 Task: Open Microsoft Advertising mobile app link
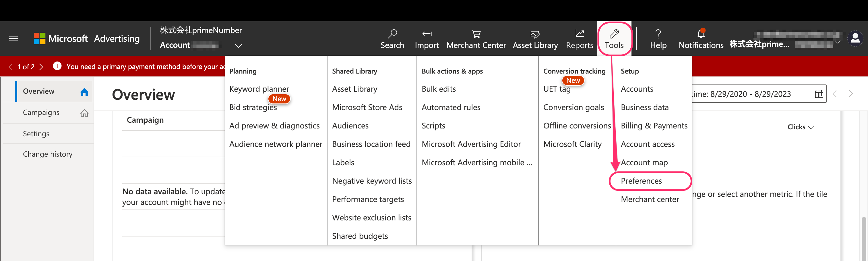(x=477, y=163)
